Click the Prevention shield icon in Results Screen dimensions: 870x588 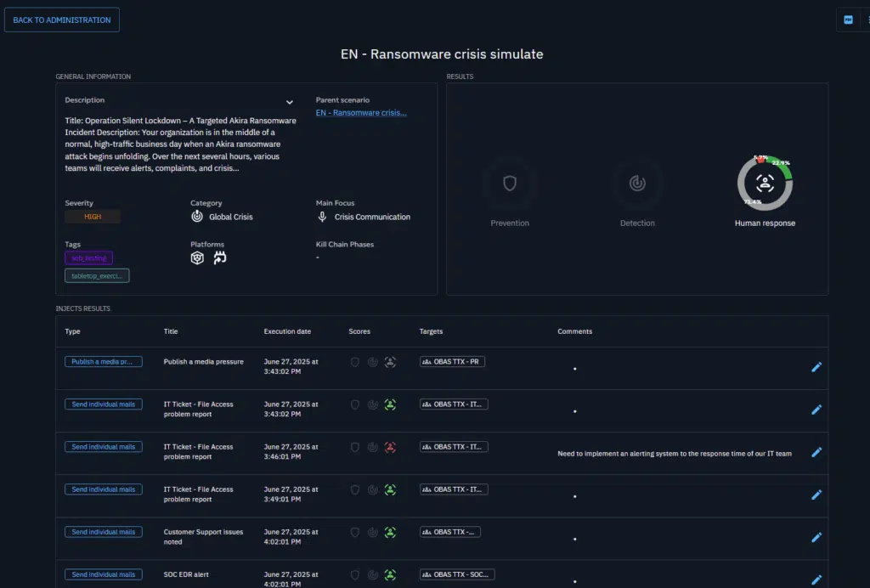pyautogui.click(x=510, y=184)
